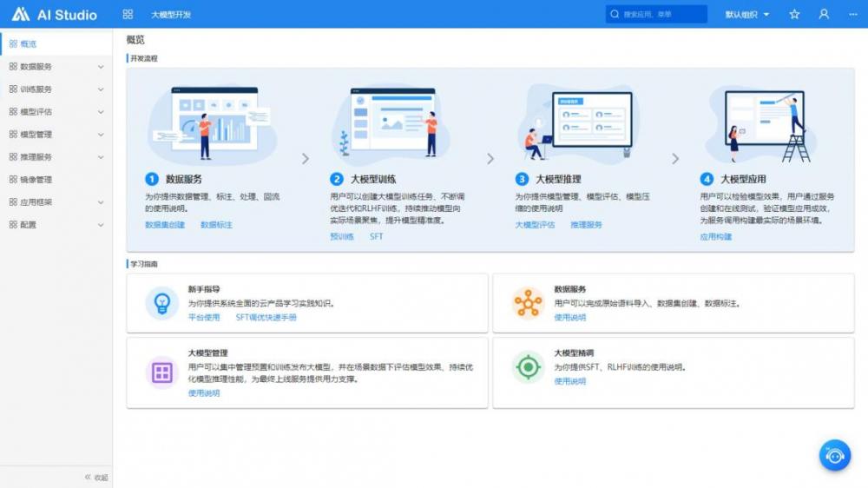Expand 数据服务 in the sidebar
The height and width of the screenshot is (488, 868).
(x=56, y=67)
